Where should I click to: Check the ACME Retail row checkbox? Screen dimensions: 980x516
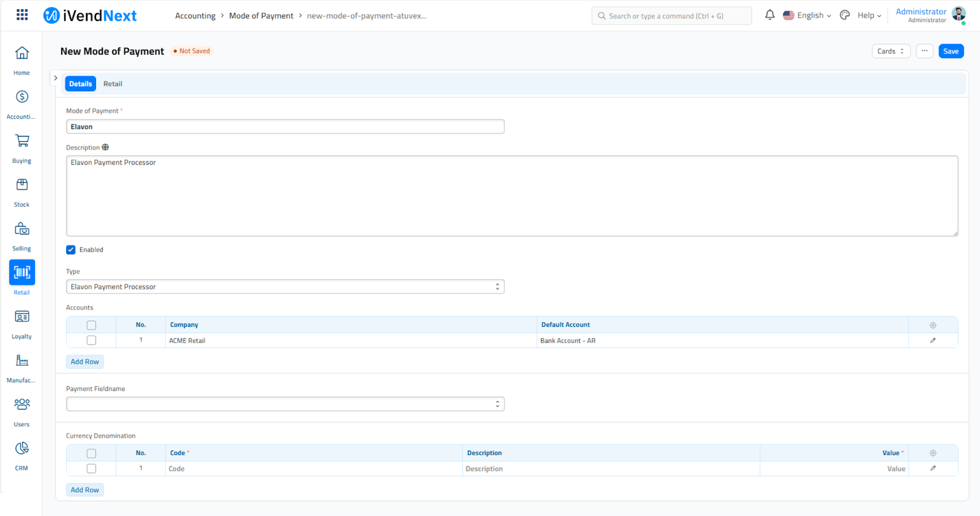tap(91, 340)
